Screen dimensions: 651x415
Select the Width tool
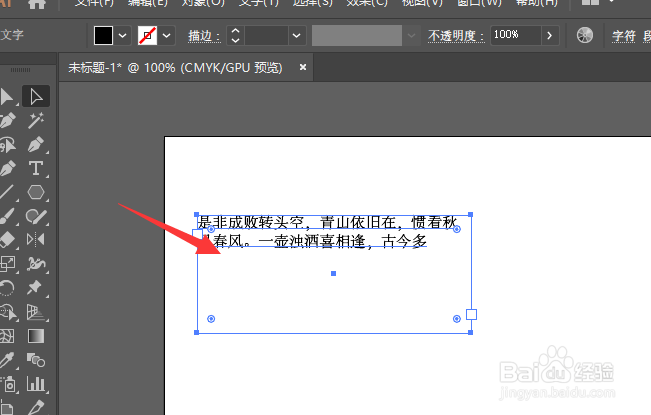coord(36,264)
